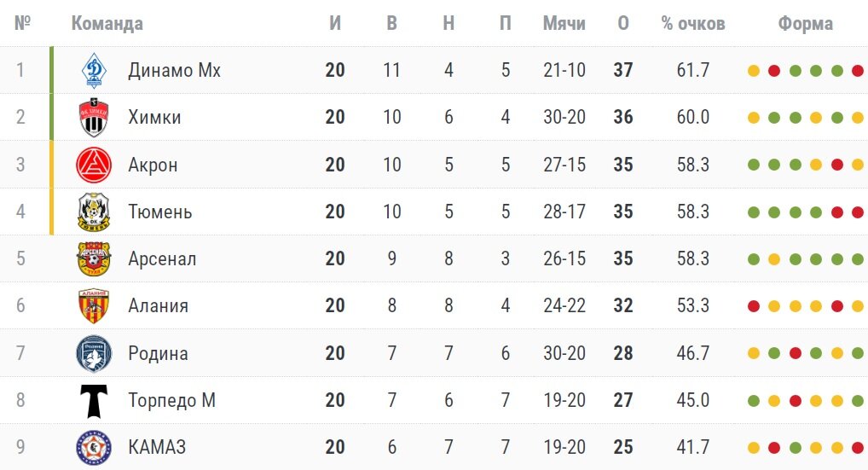Sort by the Команда column header

107,23
